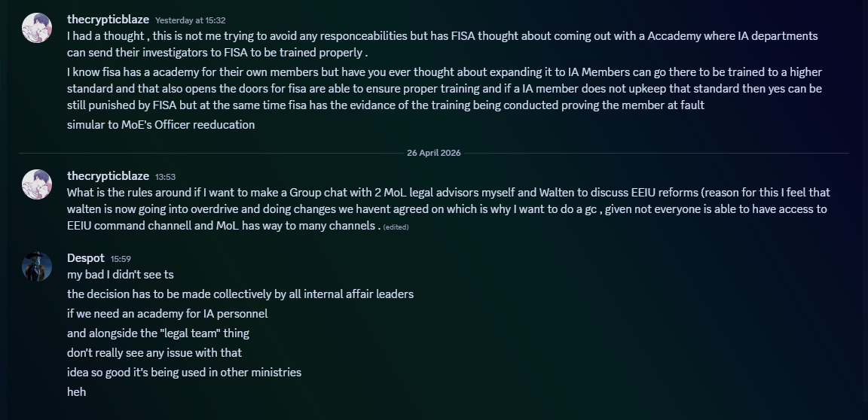Viewport: 868px width, 420px height.
Task: Select the "simular to MoE's Officer reeducation" line
Action: point(160,125)
